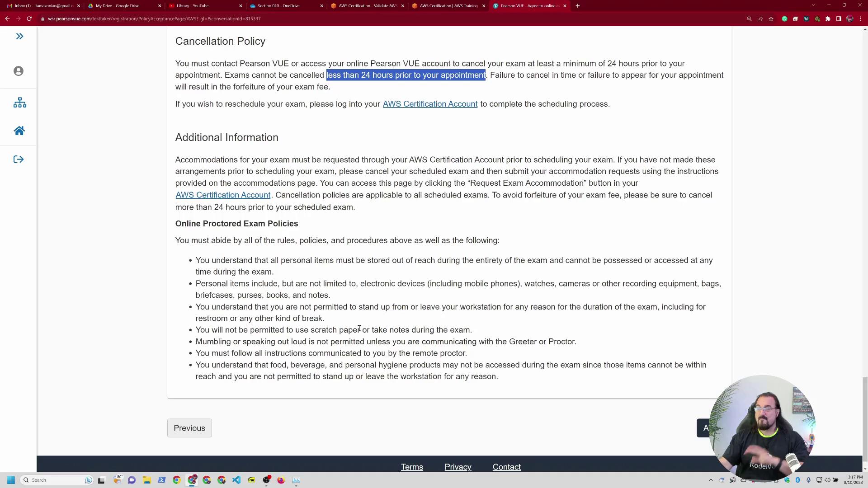Open Chrome three-dot menu
The width and height of the screenshot is (868, 488).
pyautogui.click(x=860, y=19)
